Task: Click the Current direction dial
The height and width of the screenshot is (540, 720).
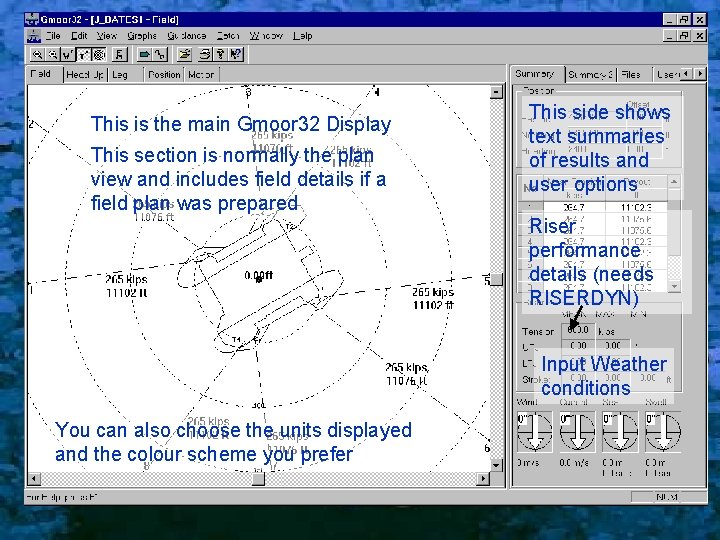Action: point(577,431)
